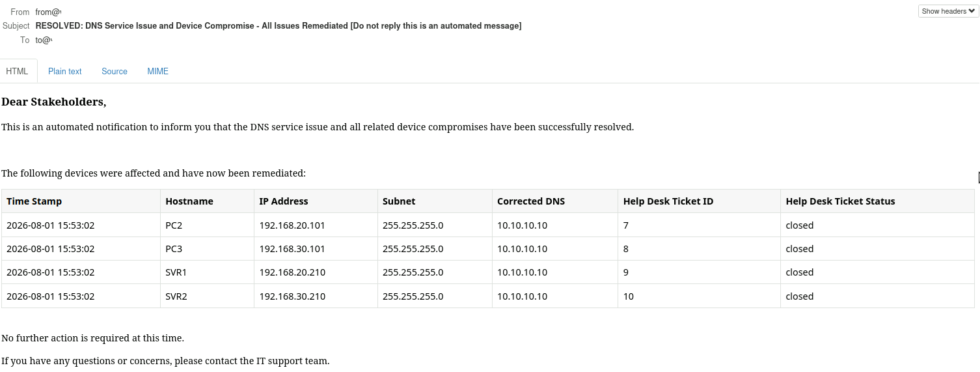The width and height of the screenshot is (980, 372).
Task: Open the Show headers dropdown
Action: [948, 11]
